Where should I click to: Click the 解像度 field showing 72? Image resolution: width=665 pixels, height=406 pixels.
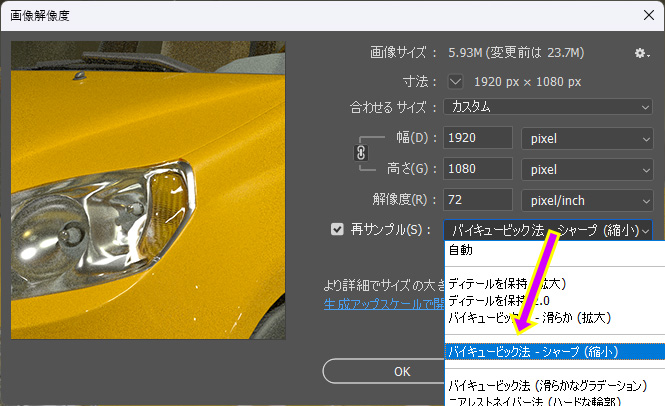click(x=477, y=200)
